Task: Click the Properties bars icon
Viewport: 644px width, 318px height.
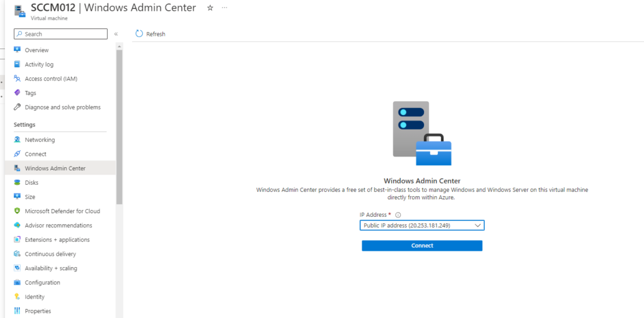Action: (17, 311)
